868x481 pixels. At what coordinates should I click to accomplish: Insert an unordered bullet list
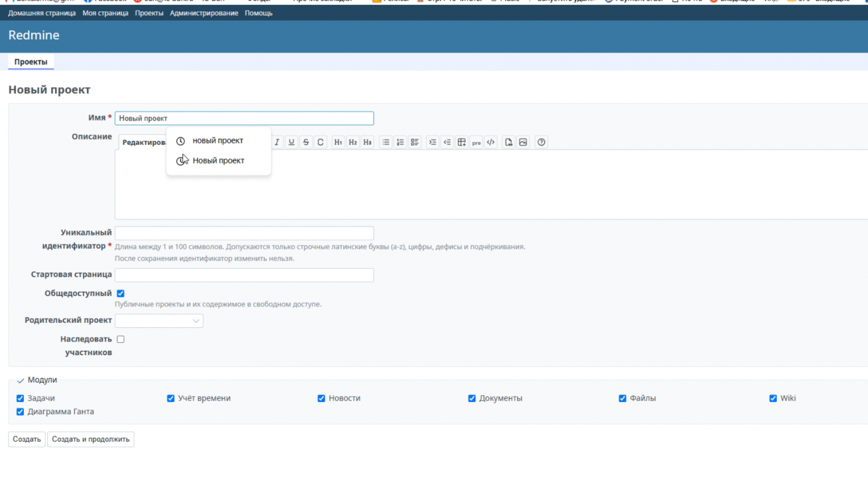[x=386, y=142]
